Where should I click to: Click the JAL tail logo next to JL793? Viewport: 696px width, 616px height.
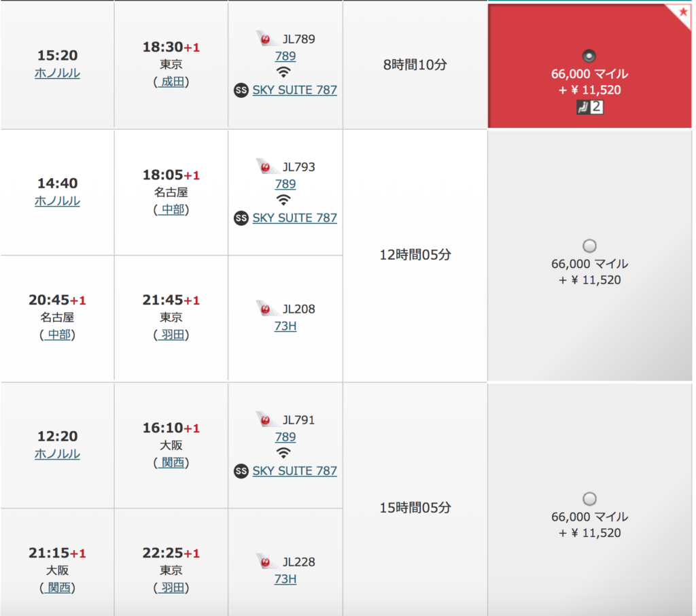point(266,167)
